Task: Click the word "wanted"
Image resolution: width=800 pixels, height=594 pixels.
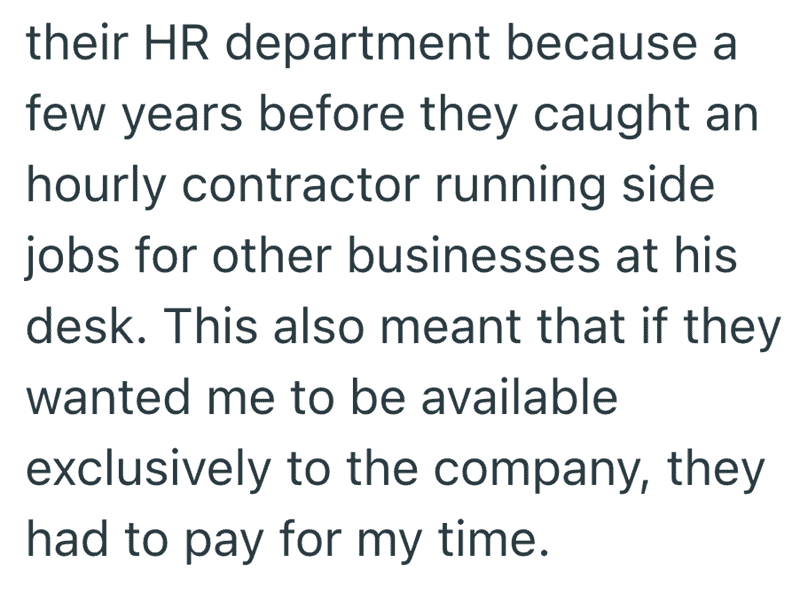Action: (x=108, y=396)
